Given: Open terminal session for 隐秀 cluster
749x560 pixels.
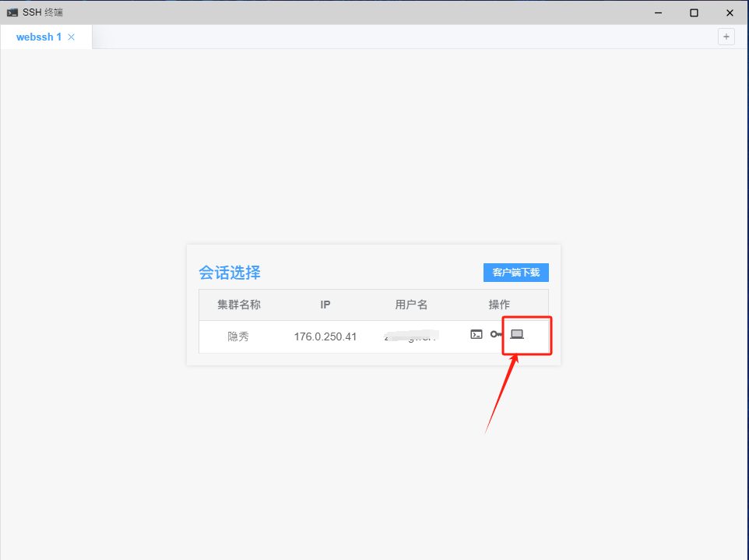Looking at the screenshot, I should click(476, 334).
